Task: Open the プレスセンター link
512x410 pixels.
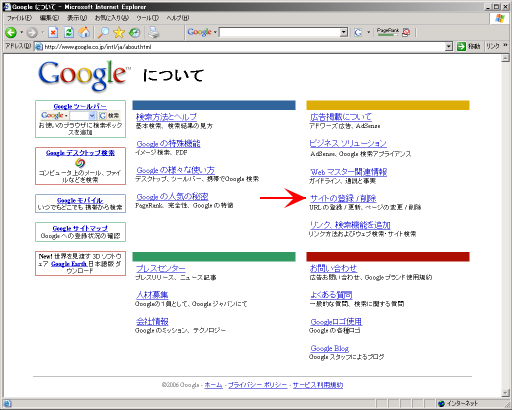Action: (161, 268)
